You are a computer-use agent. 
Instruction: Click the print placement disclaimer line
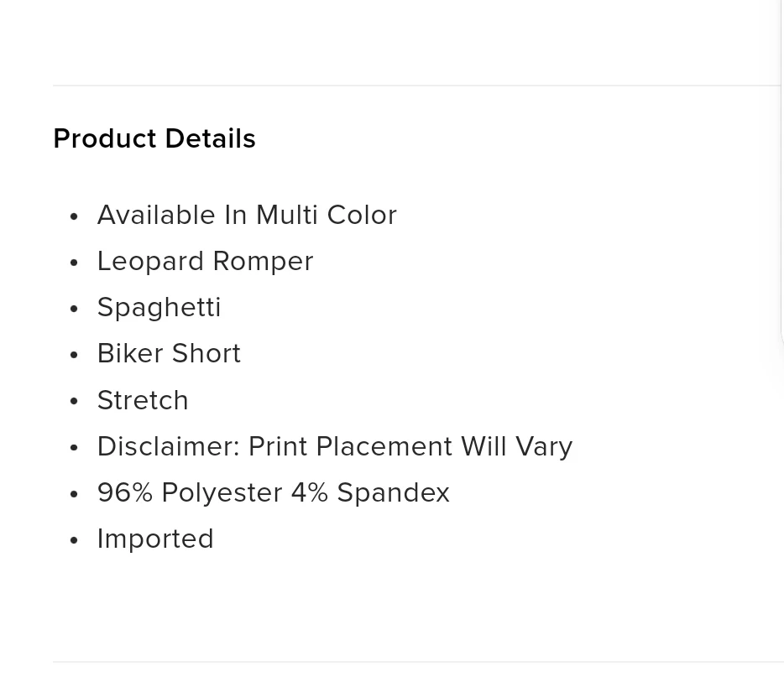pos(335,446)
